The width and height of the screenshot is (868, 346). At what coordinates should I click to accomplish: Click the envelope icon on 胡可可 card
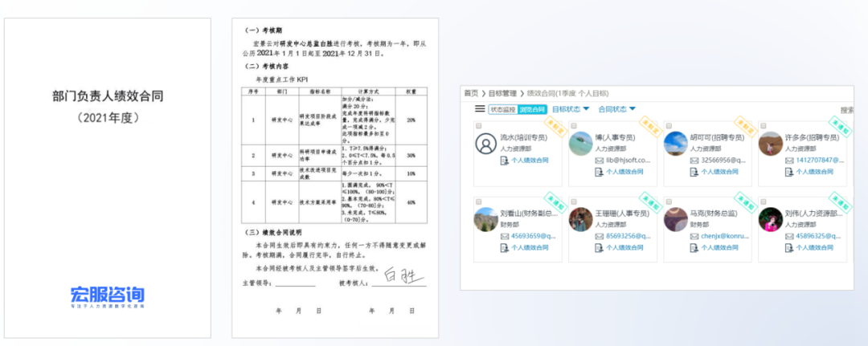(x=694, y=161)
